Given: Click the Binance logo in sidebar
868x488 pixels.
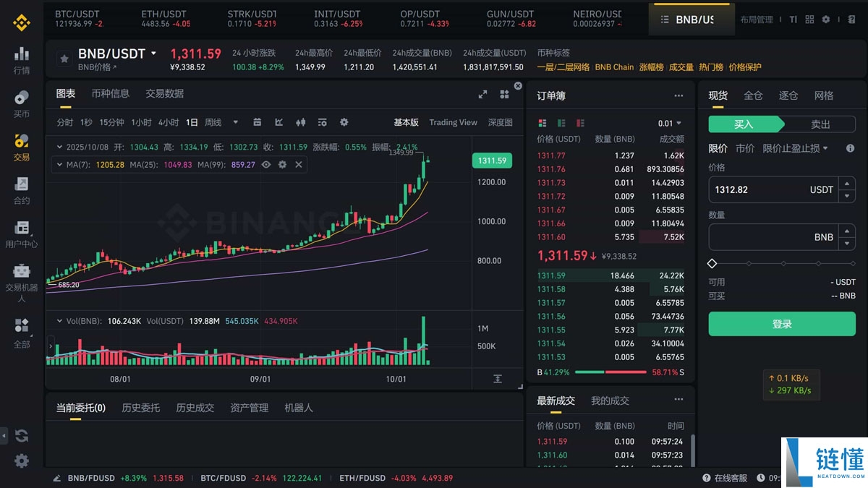Looking at the screenshot, I should 22,22.
